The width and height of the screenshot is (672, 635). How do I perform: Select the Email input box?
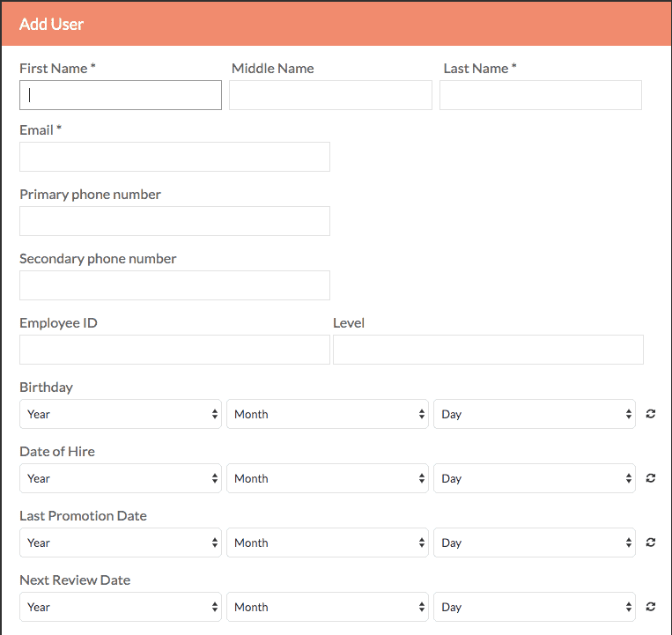(175, 157)
